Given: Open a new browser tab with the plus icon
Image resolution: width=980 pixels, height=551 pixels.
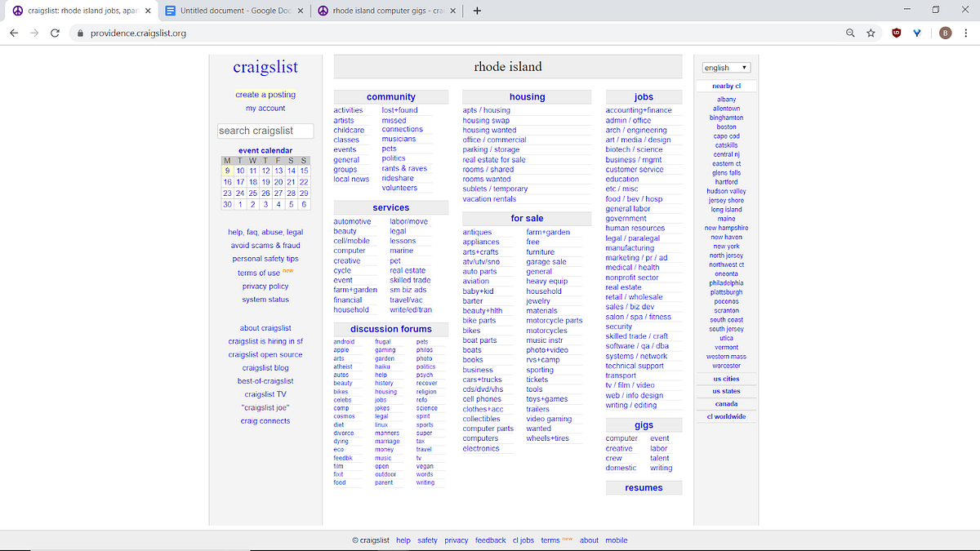Looking at the screenshot, I should tap(478, 12).
